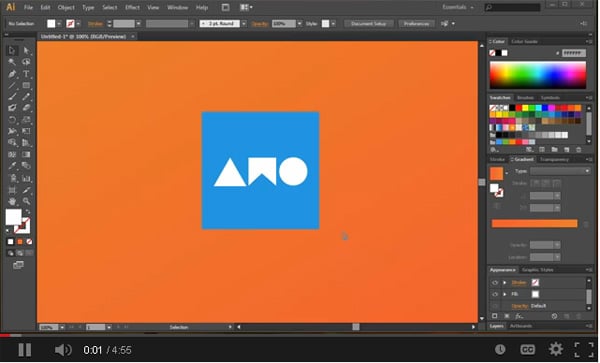This screenshot has height=363, width=600.
Task: Select the Hand tool
Action: (12, 201)
